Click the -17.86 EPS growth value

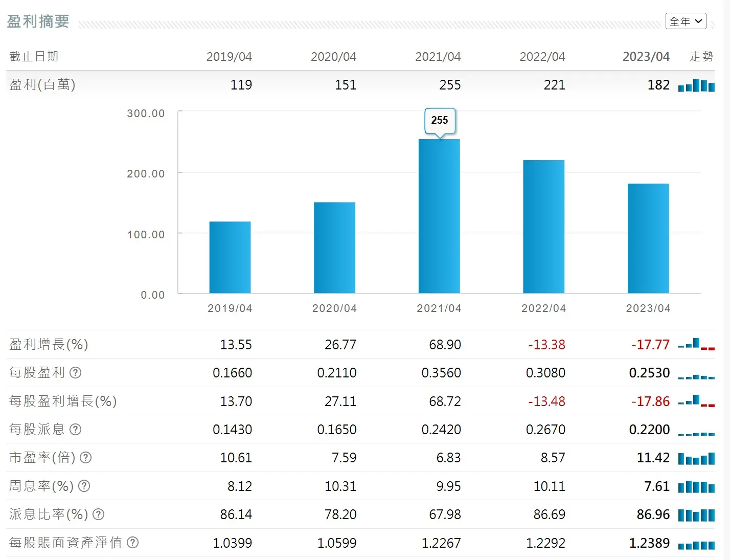click(x=650, y=401)
